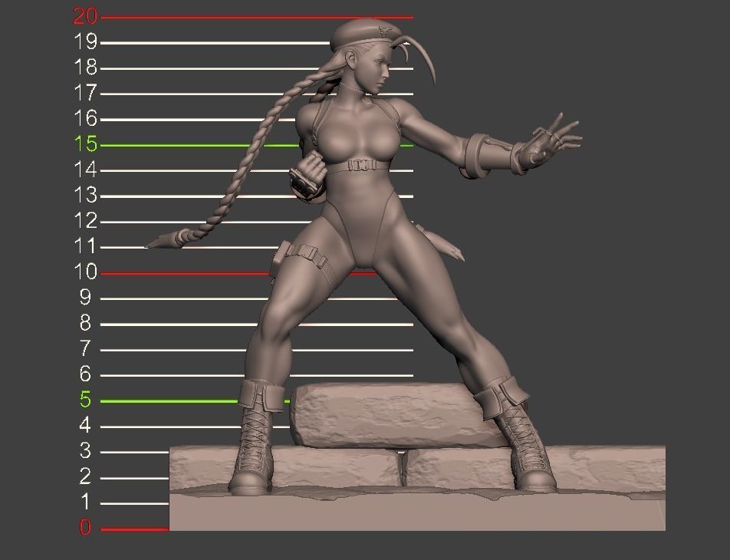
Task: Click the "3" height scale label
Action: tap(84, 451)
